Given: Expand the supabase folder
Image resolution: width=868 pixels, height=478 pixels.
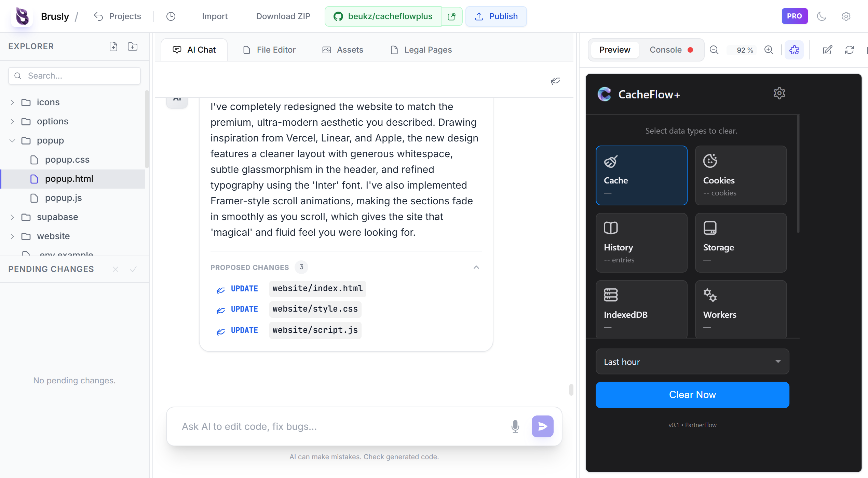Looking at the screenshot, I should click(12, 217).
